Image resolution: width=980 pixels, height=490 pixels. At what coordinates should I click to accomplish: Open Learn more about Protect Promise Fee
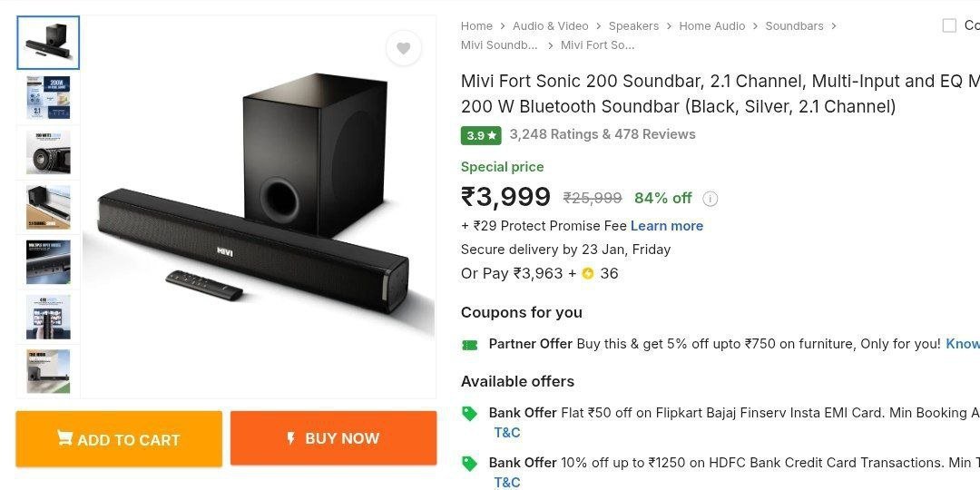point(667,226)
